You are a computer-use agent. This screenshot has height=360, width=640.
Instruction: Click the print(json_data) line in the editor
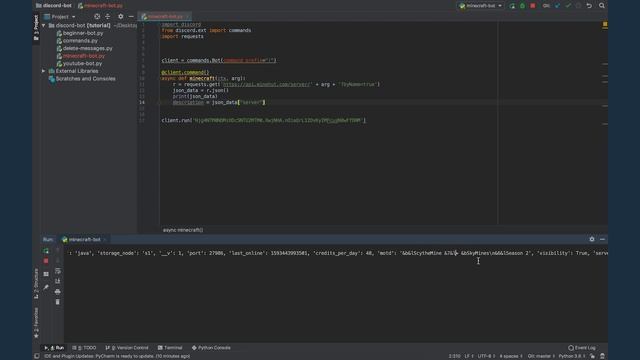pos(195,96)
